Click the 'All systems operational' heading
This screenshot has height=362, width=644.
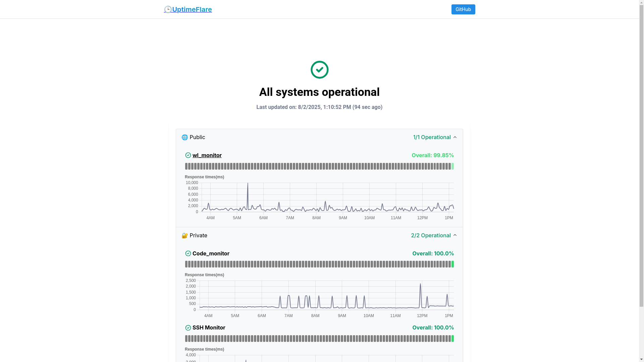(x=319, y=92)
